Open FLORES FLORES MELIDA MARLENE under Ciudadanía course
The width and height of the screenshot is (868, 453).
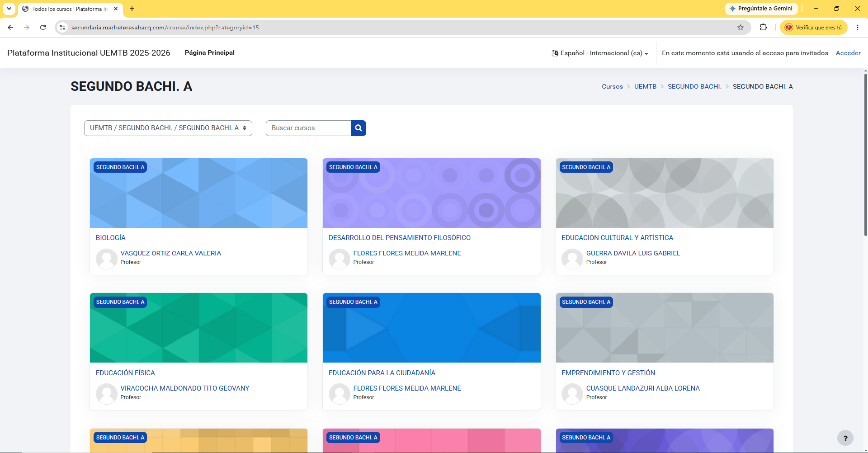(x=407, y=388)
